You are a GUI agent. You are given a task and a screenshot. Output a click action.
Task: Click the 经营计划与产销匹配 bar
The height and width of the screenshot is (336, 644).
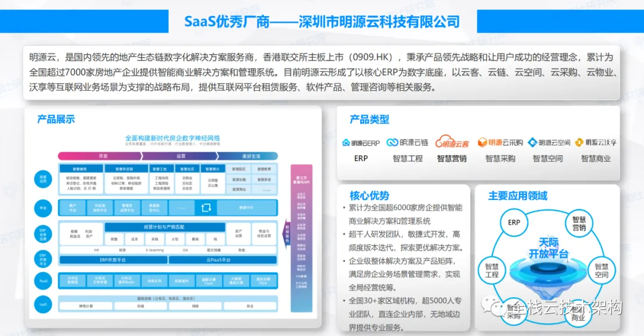(x=165, y=227)
